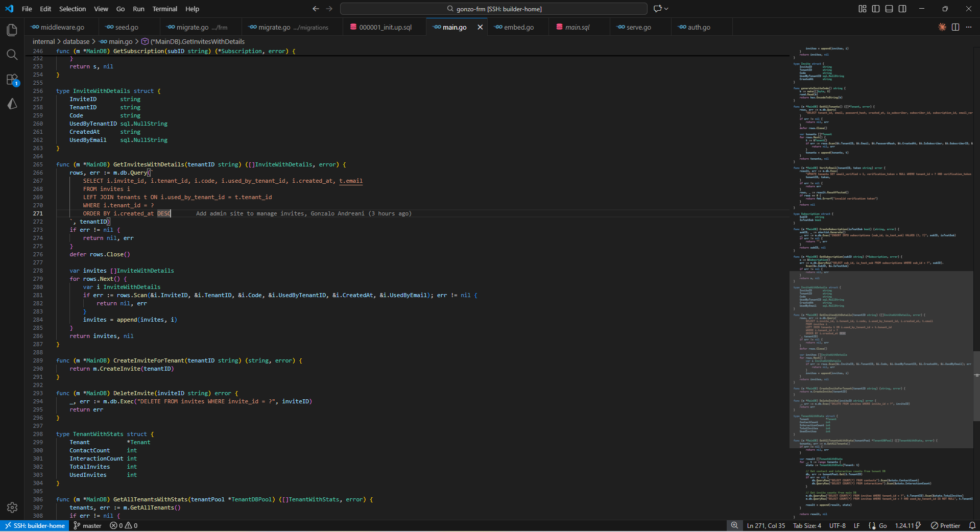Image resolution: width=980 pixels, height=532 pixels.
Task: Switch to the embed.go tab
Action: click(x=518, y=27)
